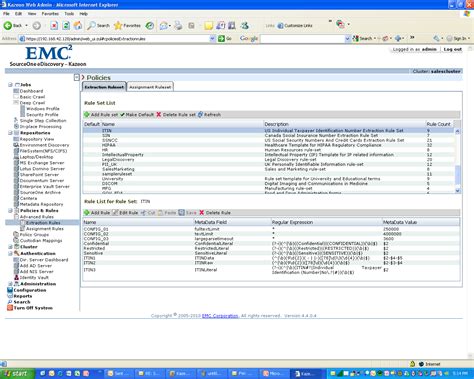474x379 pixels.
Task: Collapse the left navigation panel
Action: (x=77, y=78)
